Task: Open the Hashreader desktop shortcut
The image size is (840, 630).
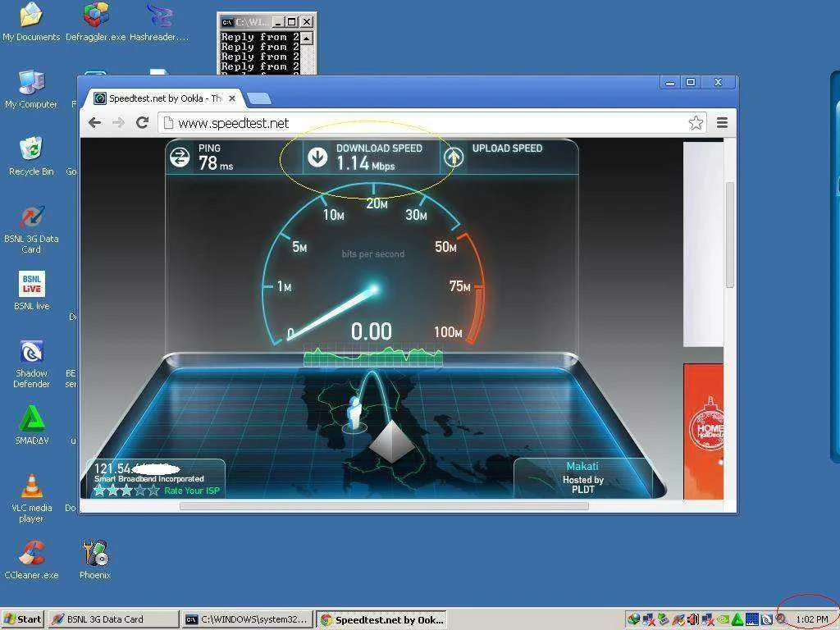Action: pyautogui.click(x=159, y=21)
